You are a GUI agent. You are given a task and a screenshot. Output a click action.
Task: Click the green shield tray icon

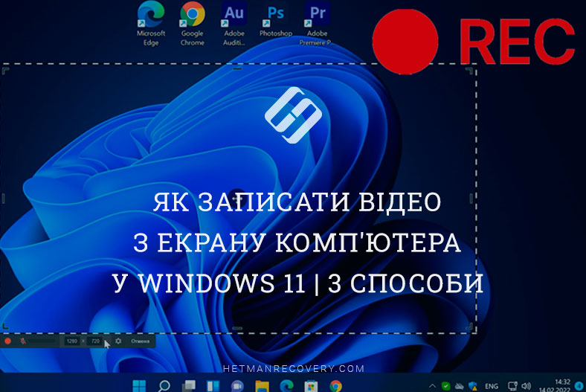pyautogui.click(x=446, y=385)
